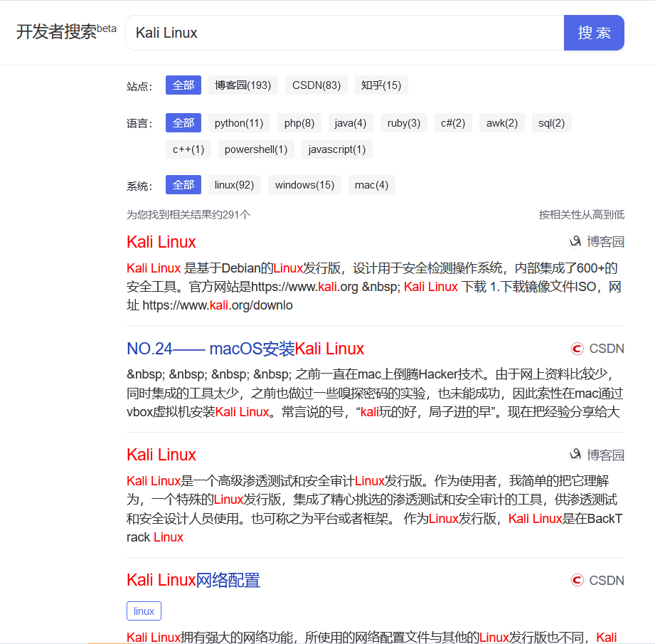Filter by awk(2) language
The image size is (655, 644).
point(501,123)
